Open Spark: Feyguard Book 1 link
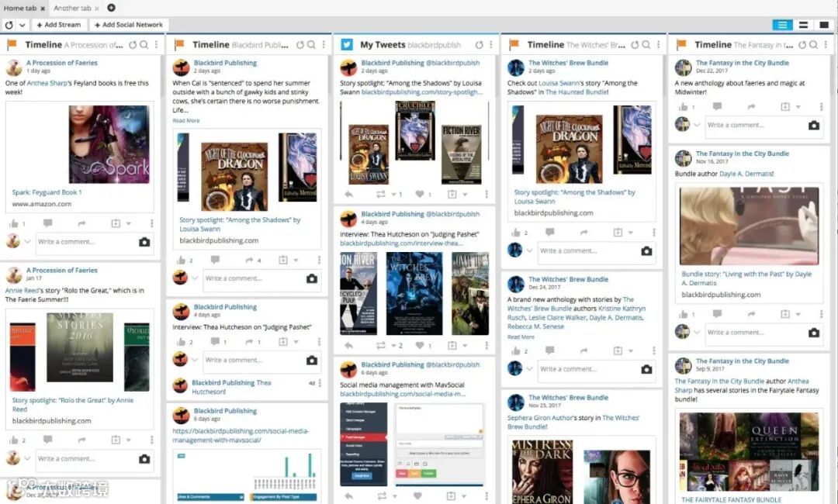 pos(47,192)
